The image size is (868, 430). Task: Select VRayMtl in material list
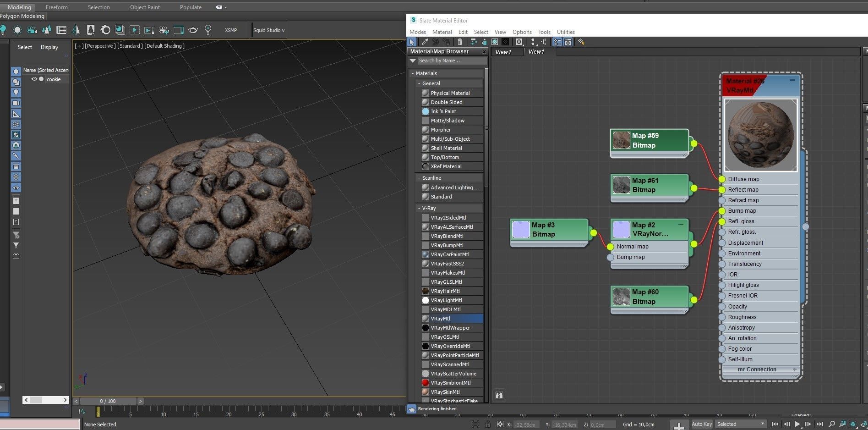pyautogui.click(x=452, y=319)
